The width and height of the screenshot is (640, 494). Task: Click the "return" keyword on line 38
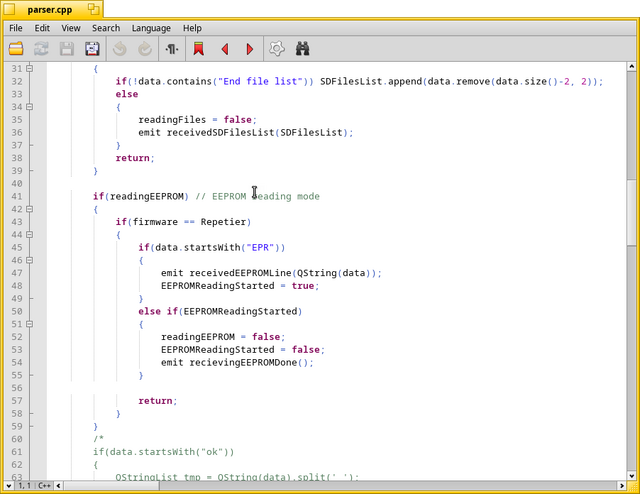coord(132,158)
